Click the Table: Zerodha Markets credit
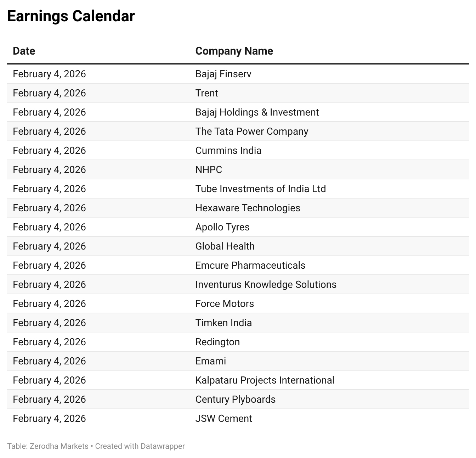Image resolution: width=476 pixels, height=458 pixels. 48,446
